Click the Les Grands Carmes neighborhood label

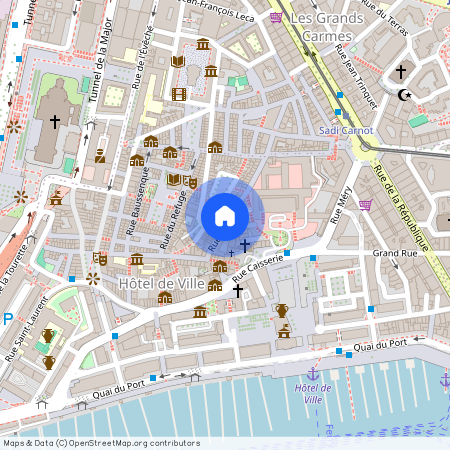[327, 27]
